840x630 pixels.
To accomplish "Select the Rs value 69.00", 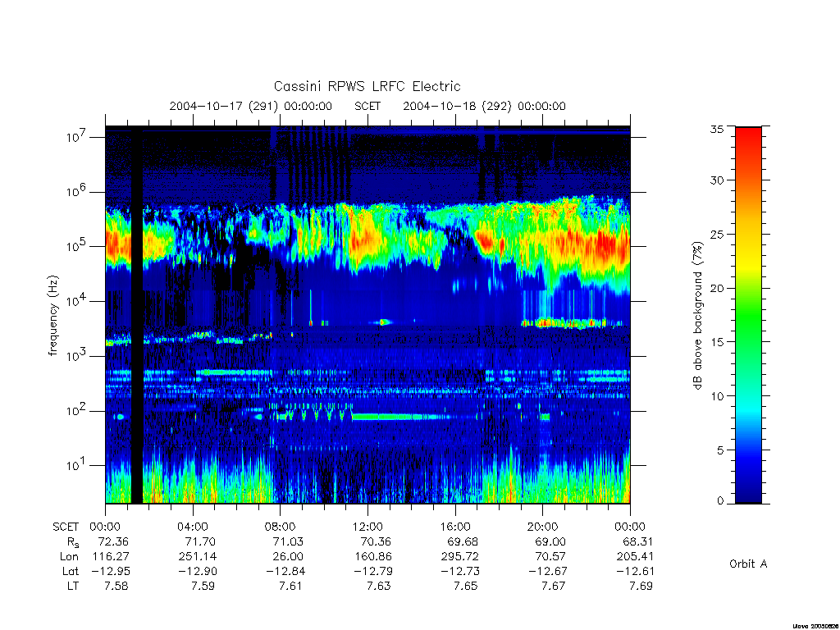I will [550, 541].
